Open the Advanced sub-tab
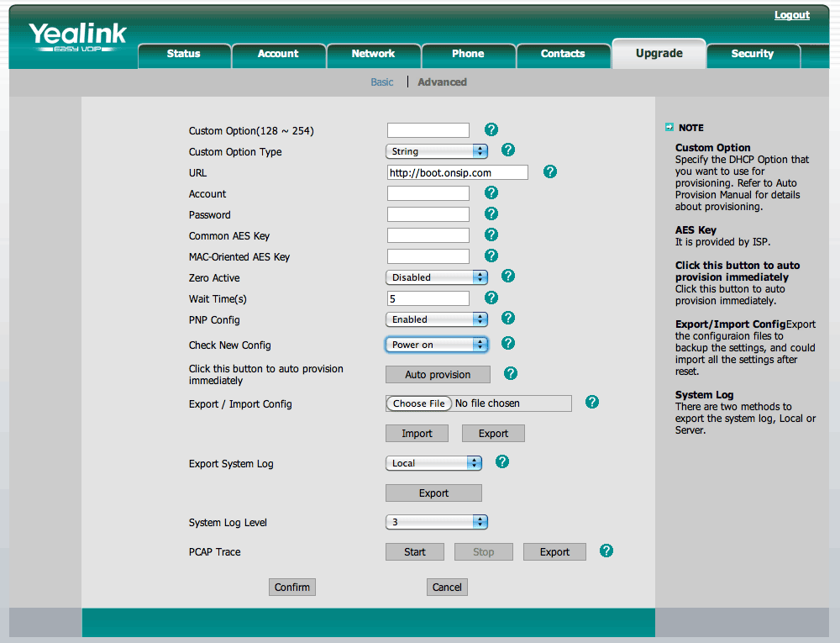This screenshot has height=643, width=840. tap(442, 82)
